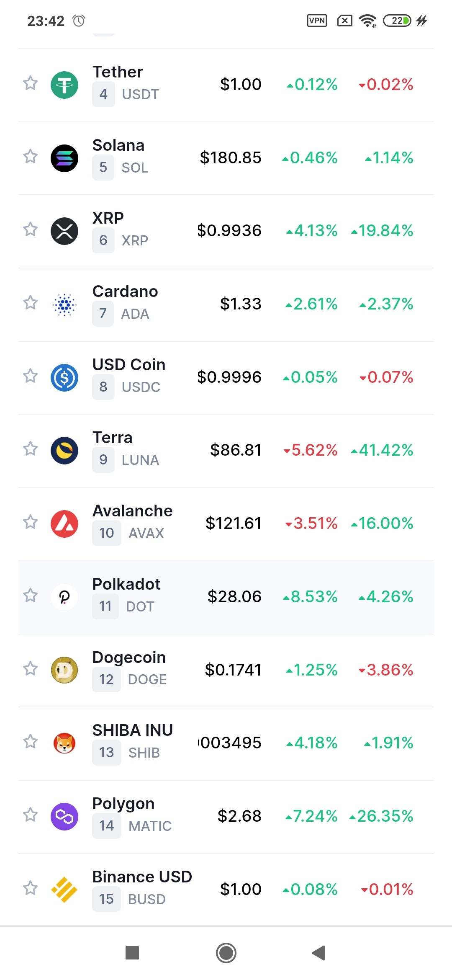Tap Terra's 41.42% weekly change
This screenshot has height=980, width=452.
tap(382, 450)
